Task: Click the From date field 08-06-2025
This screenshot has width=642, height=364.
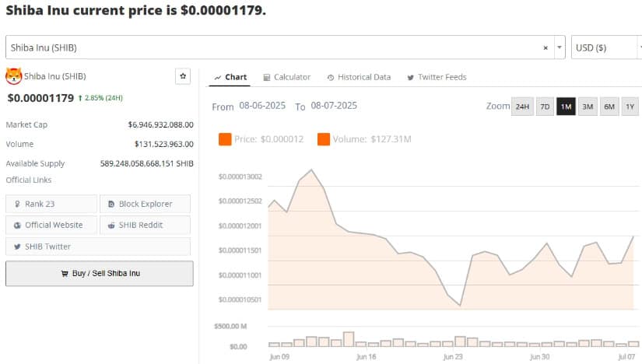Action: (x=262, y=106)
